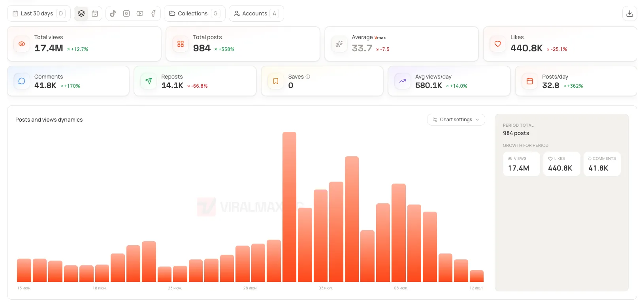Viewport: 644px width, 306px height.
Task: Open the Accounts filter
Action: click(256, 13)
